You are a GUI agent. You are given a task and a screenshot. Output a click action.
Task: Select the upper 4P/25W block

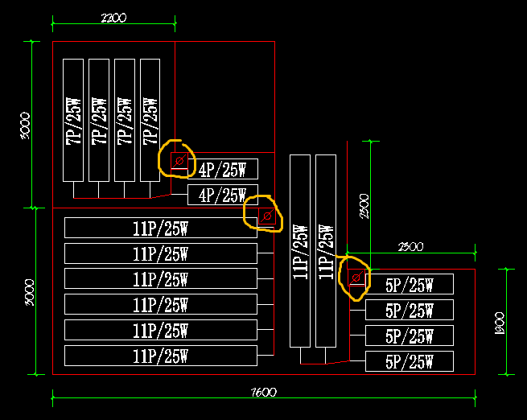(222, 169)
